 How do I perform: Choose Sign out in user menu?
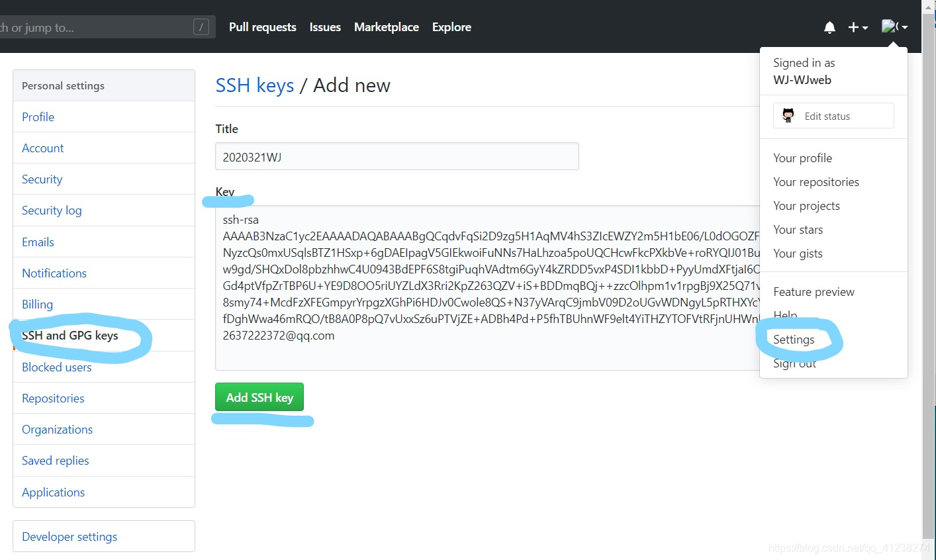point(794,363)
